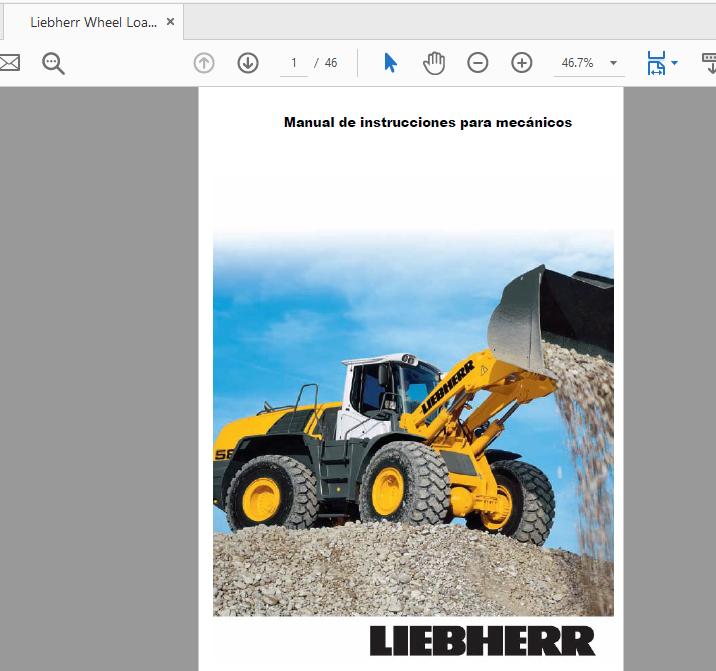
Task: Open the zoom percentage dropdown arrow
Action: [614, 63]
